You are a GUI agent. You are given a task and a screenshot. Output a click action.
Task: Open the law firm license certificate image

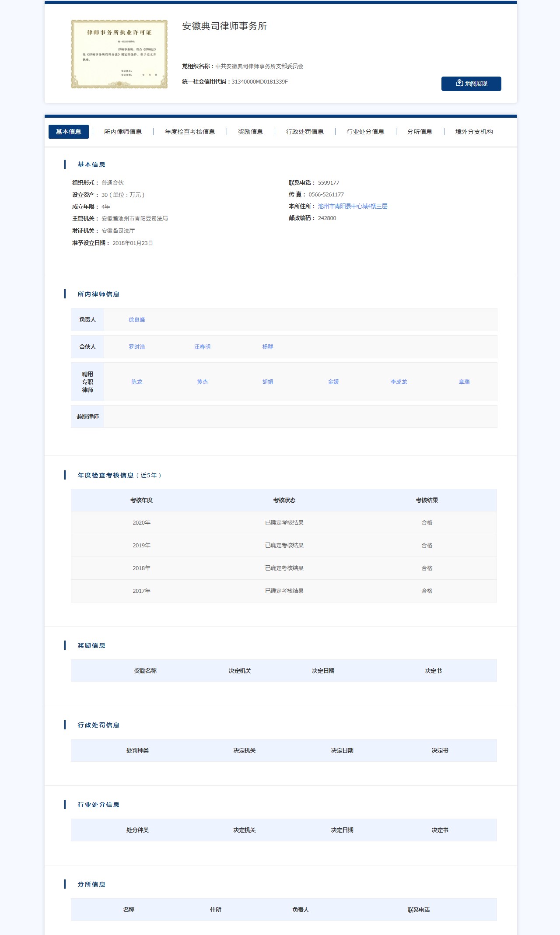[x=119, y=54]
